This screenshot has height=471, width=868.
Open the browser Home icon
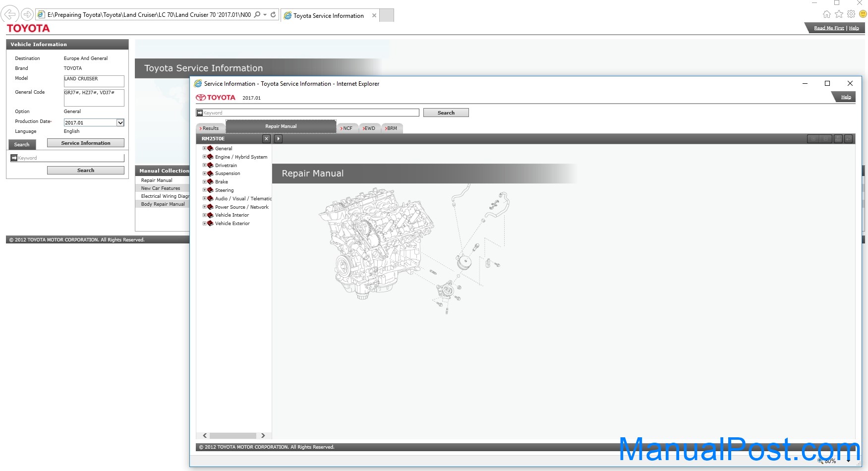(827, 14)
